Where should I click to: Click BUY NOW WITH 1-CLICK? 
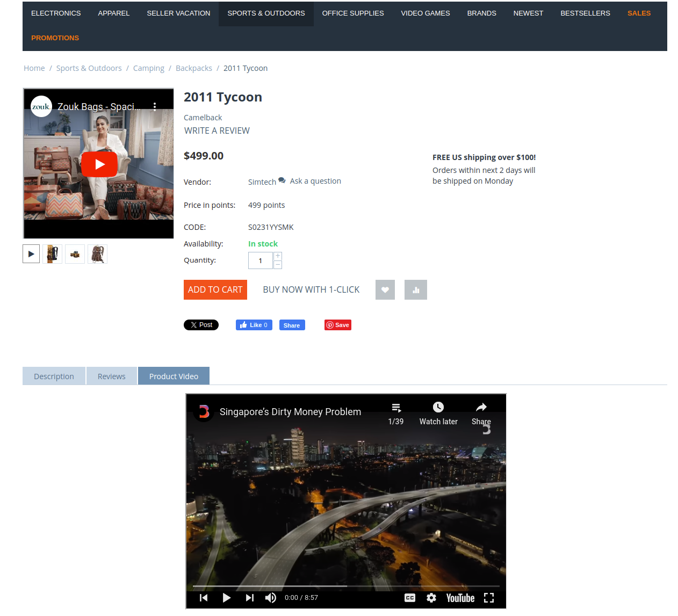click(311, 290)
